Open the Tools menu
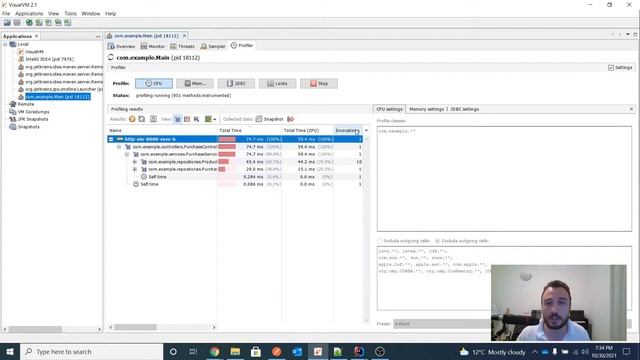640x360 pixels. tap(70, 13)
